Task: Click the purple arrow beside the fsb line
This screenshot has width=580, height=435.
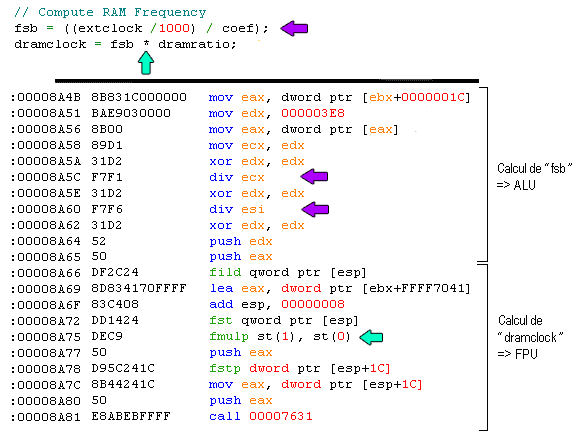Action: [x=294, y=28]
